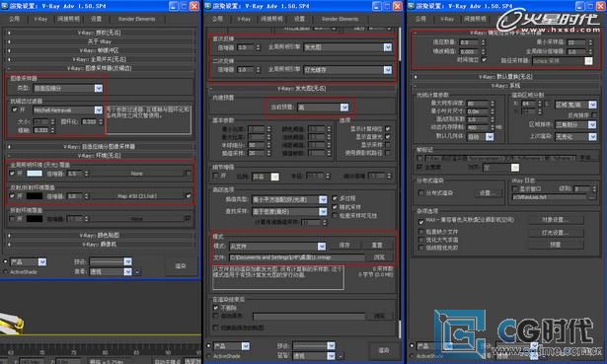Enable the 显示采样 checkbox
The image size is (607, 364).
click(388, 145)
